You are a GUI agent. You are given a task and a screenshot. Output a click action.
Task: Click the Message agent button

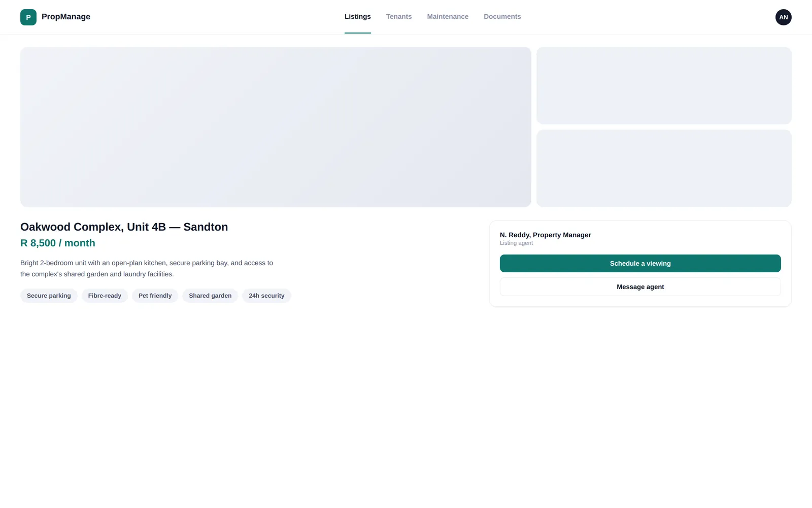pos(640,287)
